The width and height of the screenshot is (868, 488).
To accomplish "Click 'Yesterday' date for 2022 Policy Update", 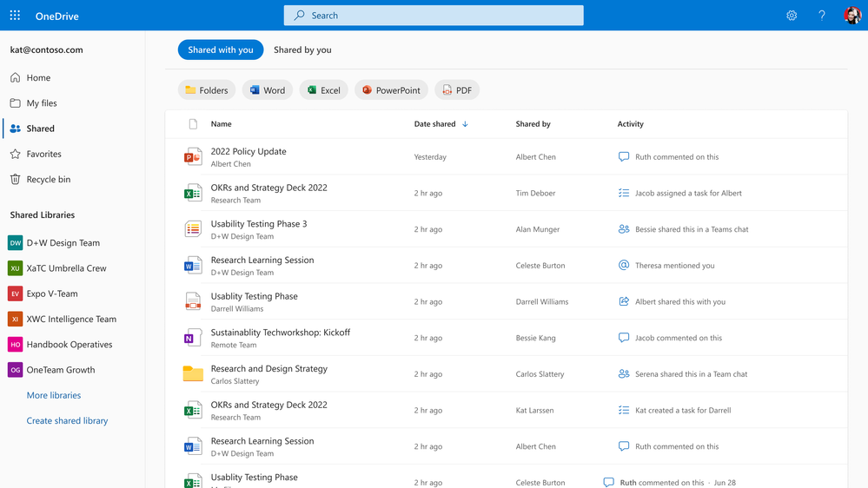I will point(430,157).
